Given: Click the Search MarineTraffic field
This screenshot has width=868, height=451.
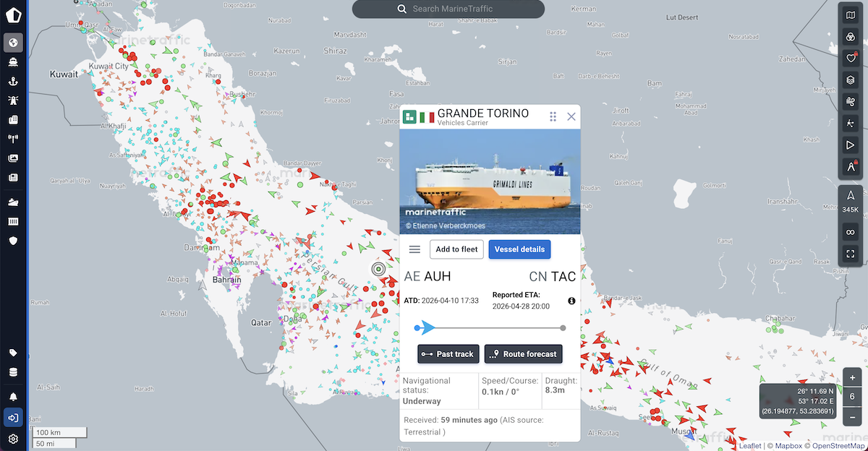Looking at the screenshot, I should [x=448, y=9].
